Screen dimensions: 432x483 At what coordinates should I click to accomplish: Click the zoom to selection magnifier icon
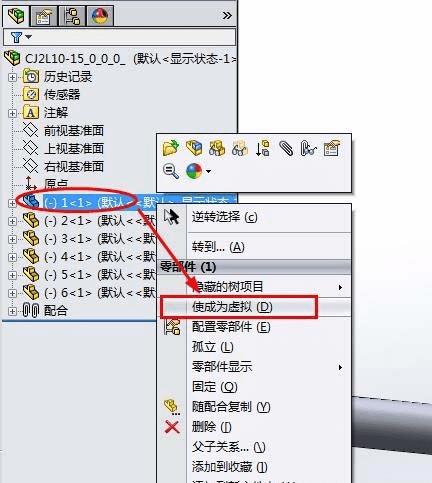tap(171, 171)
